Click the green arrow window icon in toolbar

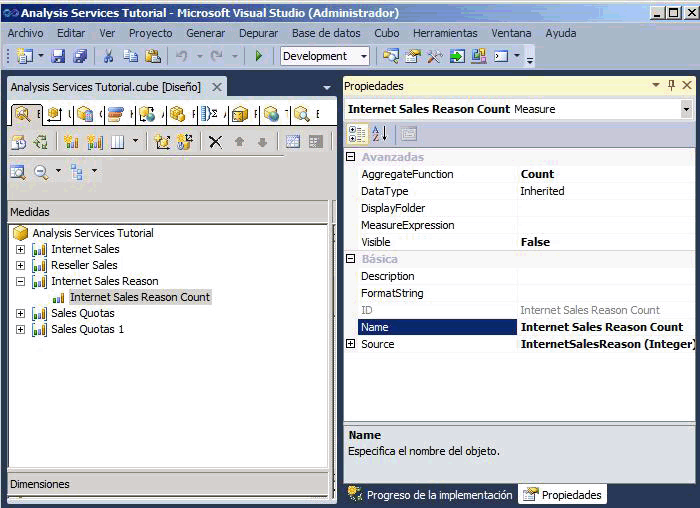tap(457, 56)
